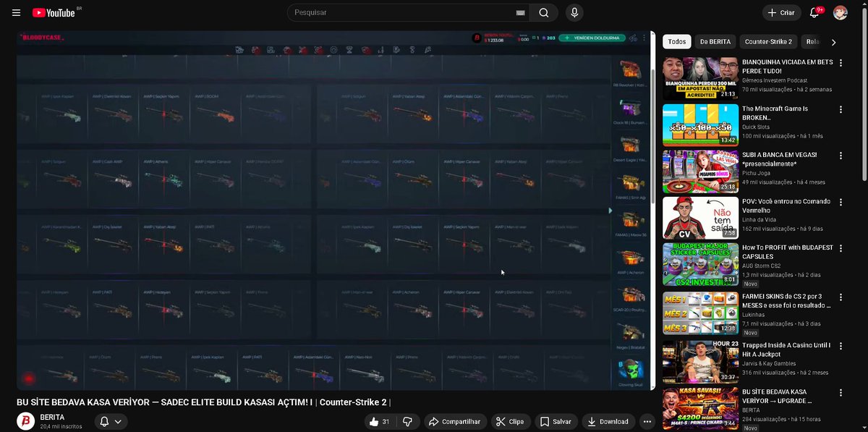This screenshot has height=432, width=868.
Task: Open options for FARMEI SKINS de CS 2
Action: pos(841,298)
